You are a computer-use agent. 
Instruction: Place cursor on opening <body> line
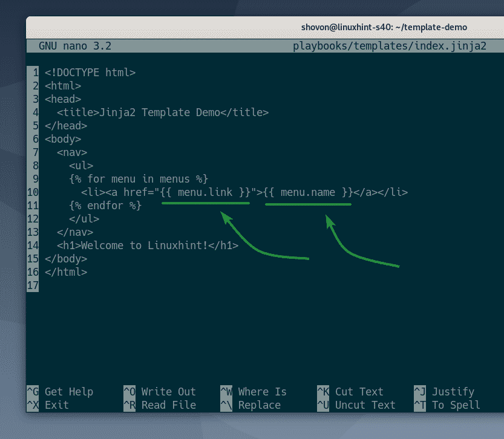pyautogui.click(x=63, y=139)
